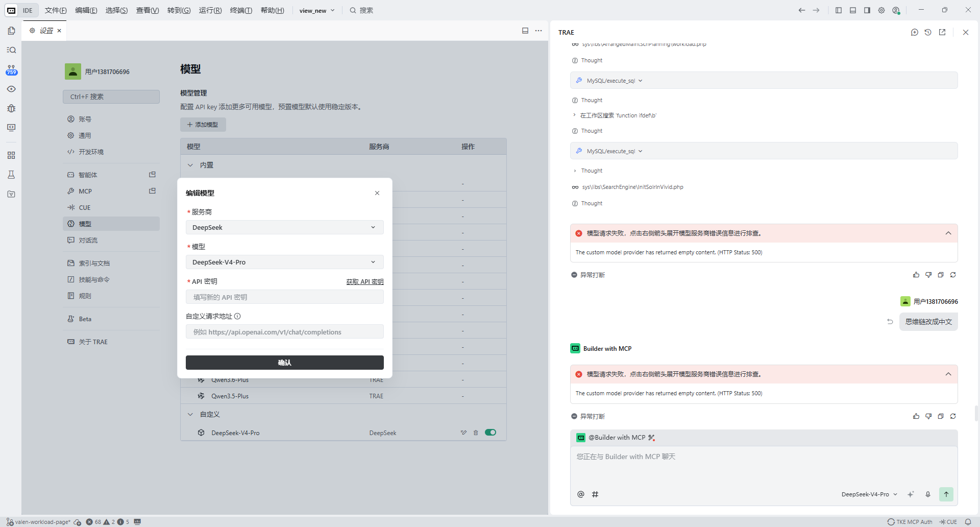
Task: Switch to the 设置 editor tab
Action: (x=45, y=31)
